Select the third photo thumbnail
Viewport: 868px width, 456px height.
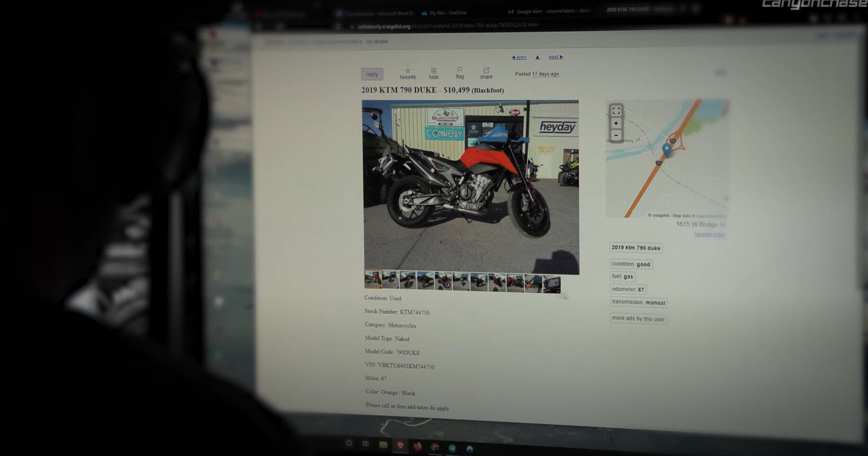[x=408, y=280]
